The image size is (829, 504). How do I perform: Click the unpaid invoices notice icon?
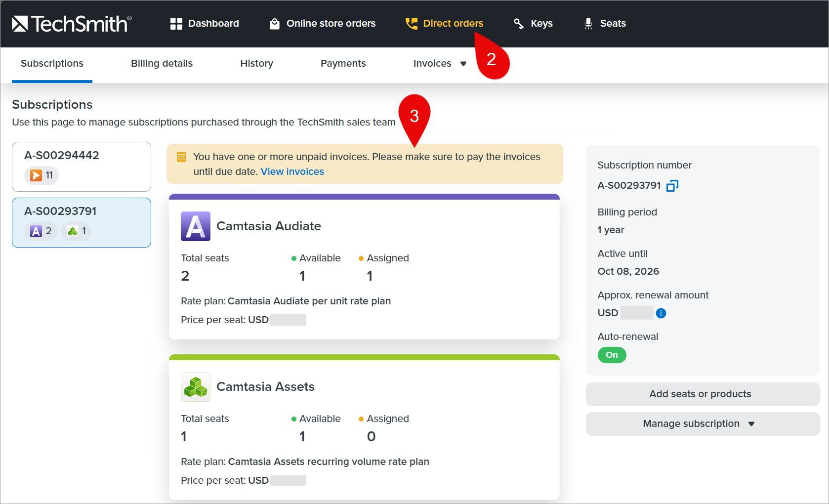[181, 157]
